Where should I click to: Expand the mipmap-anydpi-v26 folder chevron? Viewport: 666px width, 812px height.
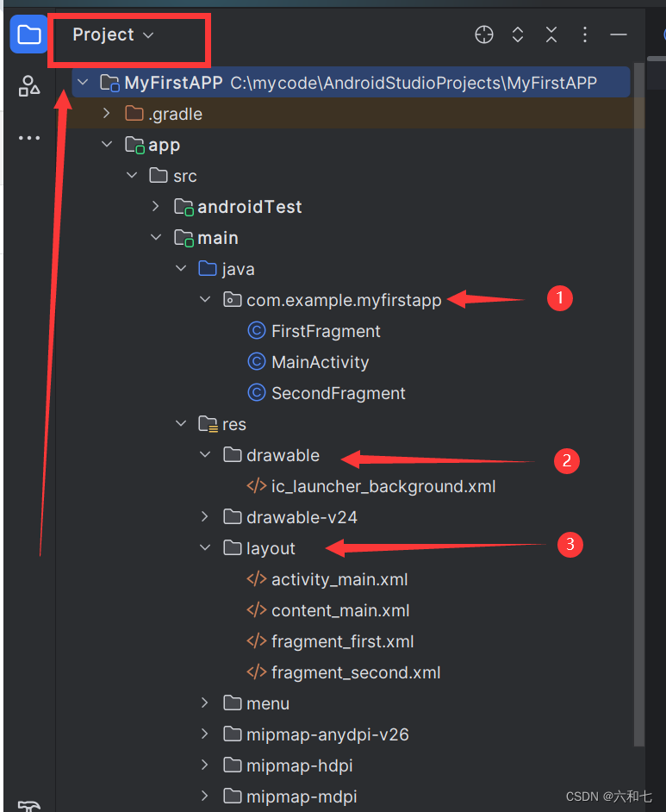pyautogui.click(x=205, y=734)
